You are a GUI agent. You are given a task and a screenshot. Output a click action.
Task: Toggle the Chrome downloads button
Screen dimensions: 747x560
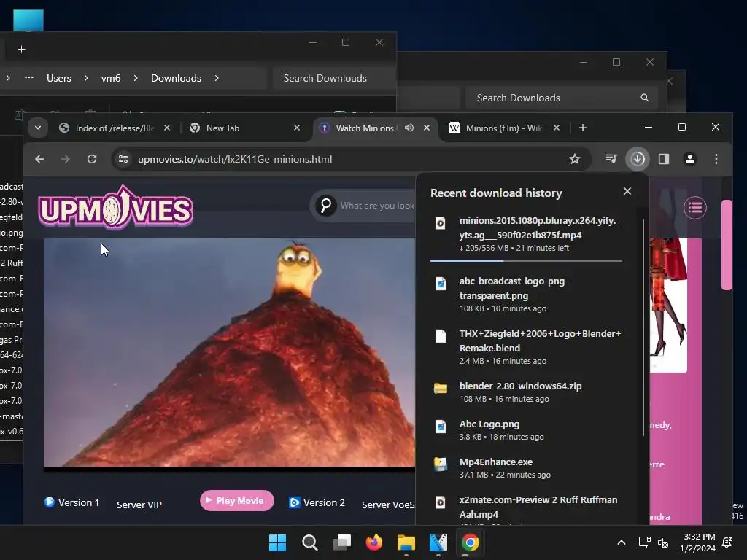638,158
